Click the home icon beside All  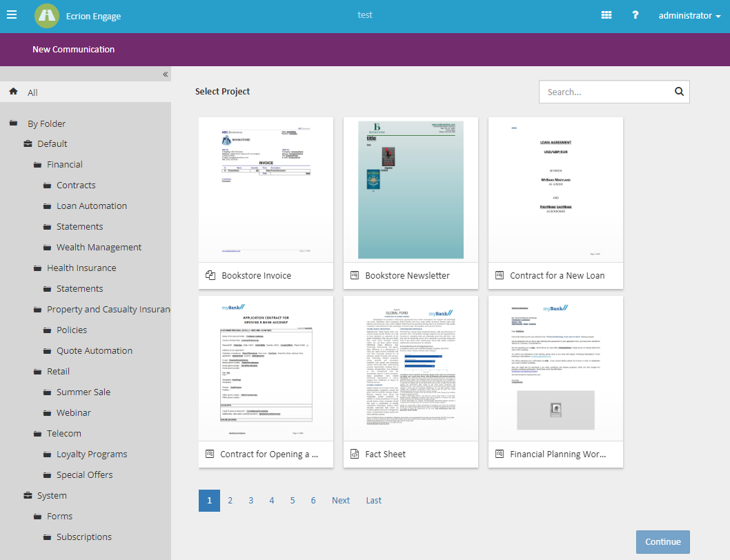tap(12, 91)
